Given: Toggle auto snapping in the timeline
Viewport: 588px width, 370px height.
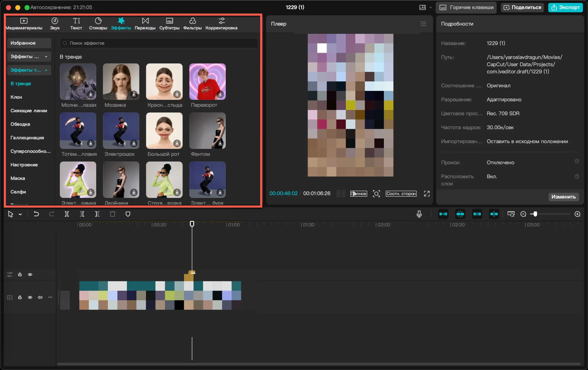Looking at the screenshot, I should (460, 214).
